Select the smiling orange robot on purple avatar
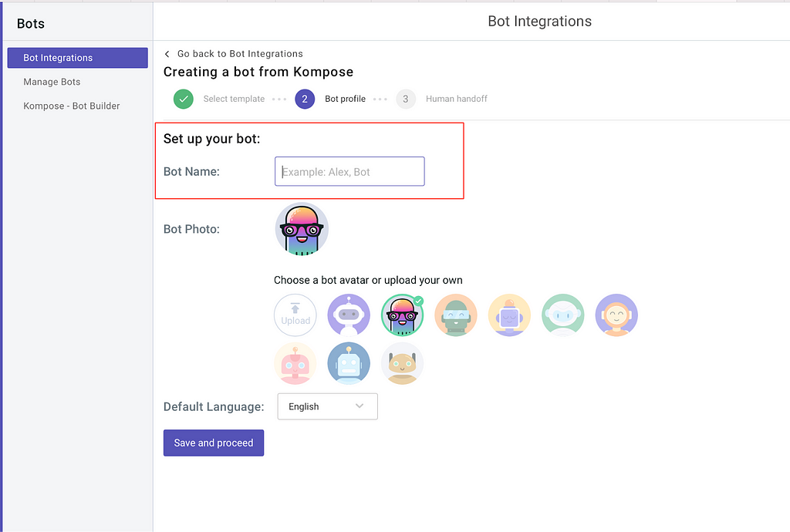The width and height of the screenshot is (790, 532). tap(616, 315)
